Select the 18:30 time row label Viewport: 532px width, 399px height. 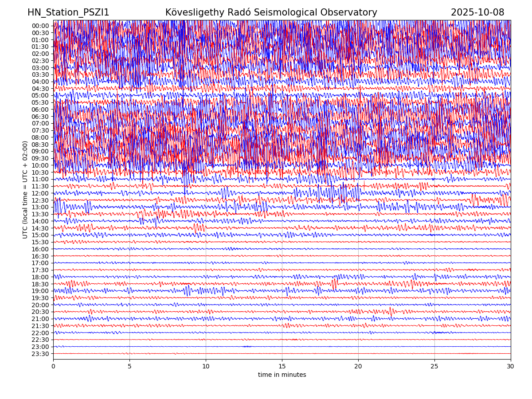click(40, 284)
